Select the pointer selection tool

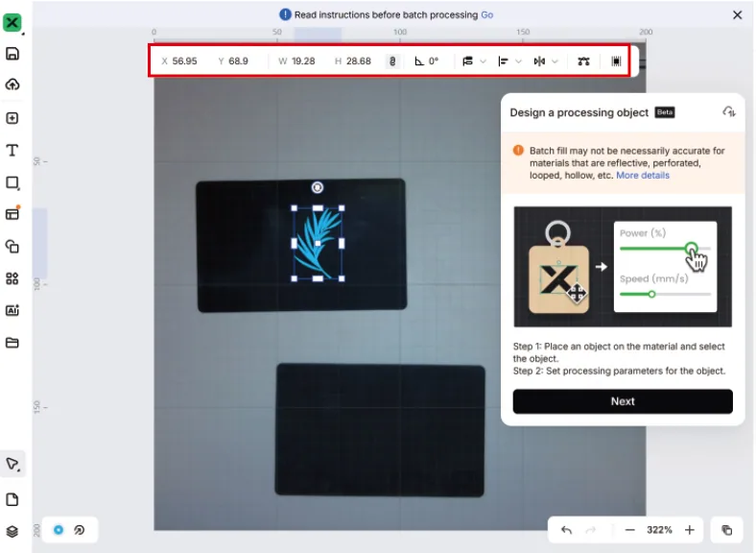12,464
